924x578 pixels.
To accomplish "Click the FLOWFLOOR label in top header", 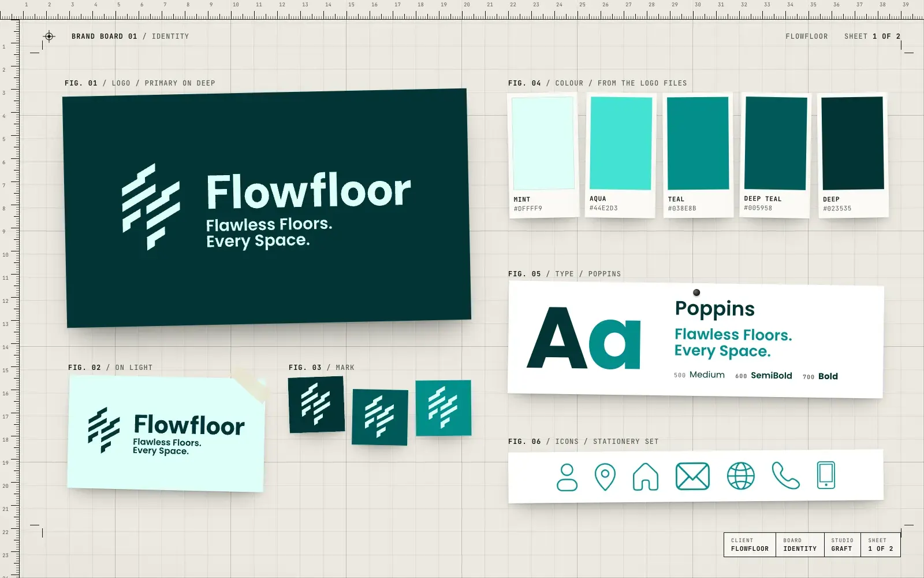I will click(807, 36).
